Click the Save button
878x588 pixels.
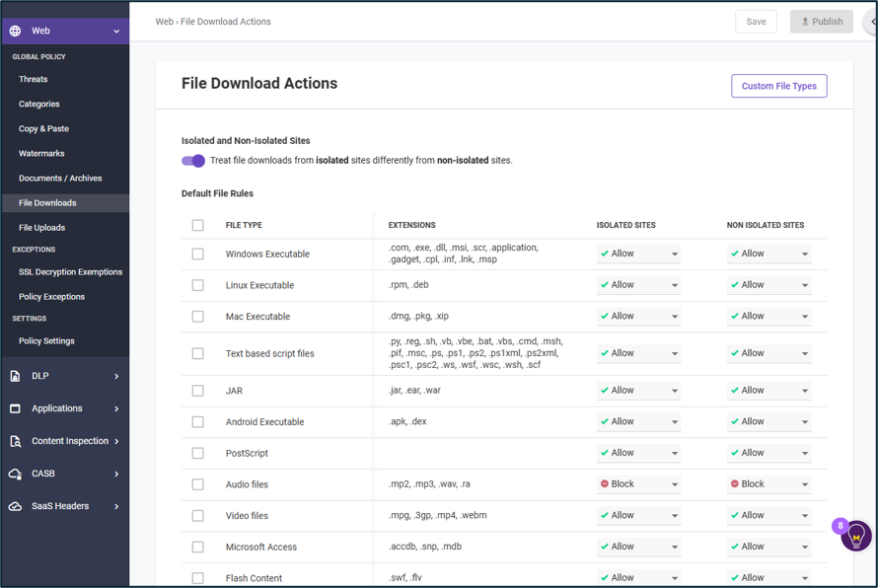pos(756,22)
